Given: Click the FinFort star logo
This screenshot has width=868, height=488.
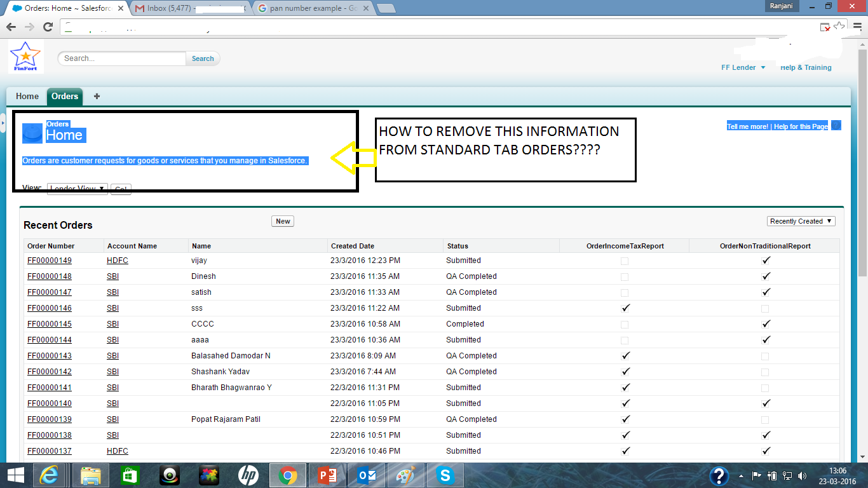Looking at the screenshot, I should (x=25, y=57).
